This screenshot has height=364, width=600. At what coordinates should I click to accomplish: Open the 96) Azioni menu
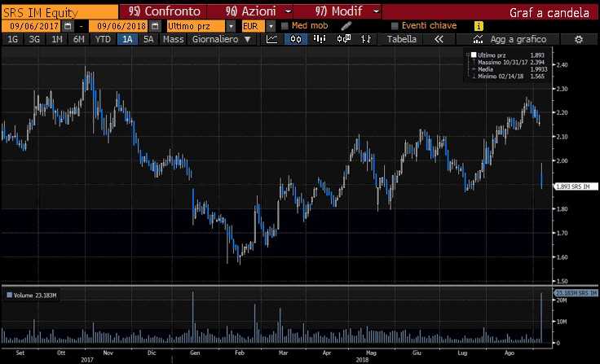click(x=250, y=11)
